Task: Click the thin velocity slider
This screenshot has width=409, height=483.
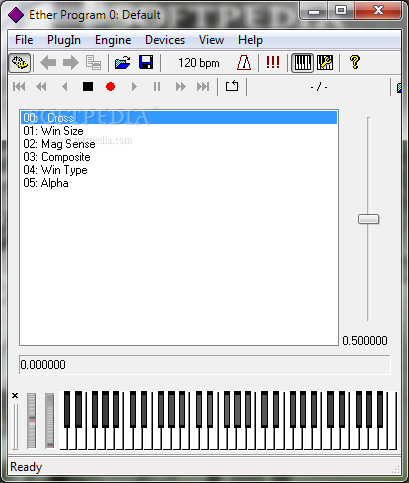Action: (x=15, y=427)
